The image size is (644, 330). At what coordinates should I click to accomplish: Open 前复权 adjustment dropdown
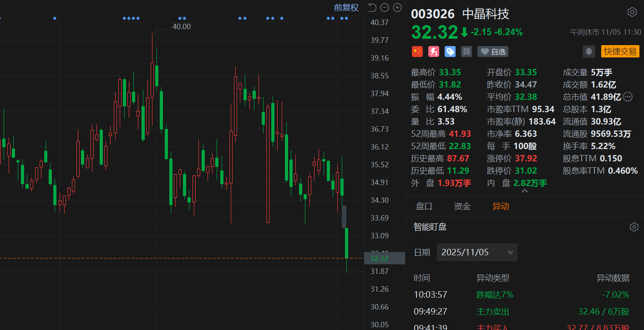(x=346, y=7)
